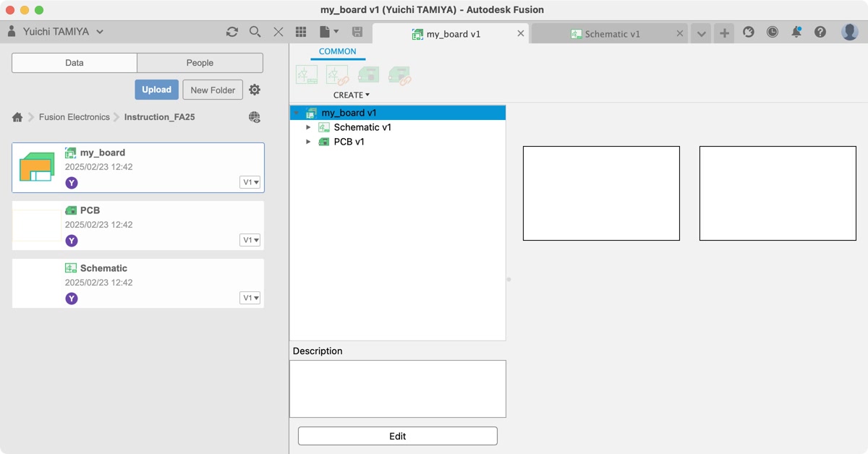Select the my_board file name
Viewport: 868px width, 454px height.
(x=103, y=153)
